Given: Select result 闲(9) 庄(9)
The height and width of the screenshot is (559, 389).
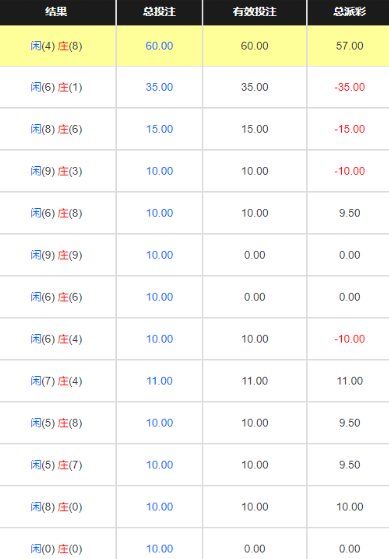Looking at the screenshot, I should [56, 255].
